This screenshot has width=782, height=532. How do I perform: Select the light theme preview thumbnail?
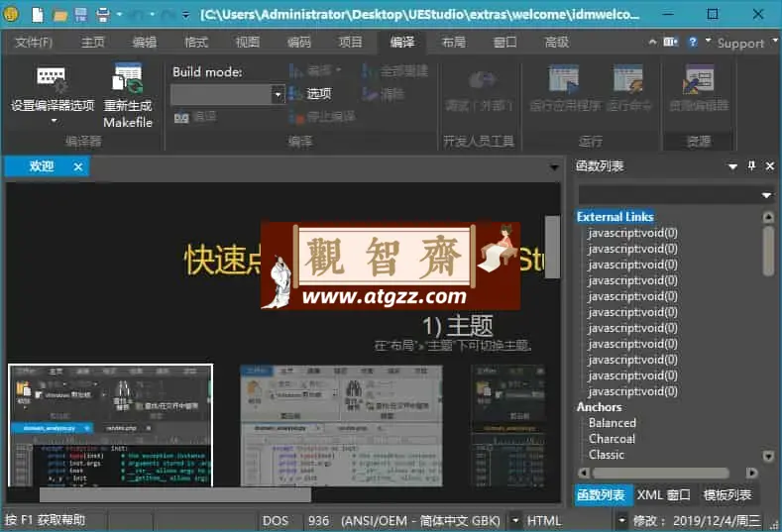[x=341, y=425]
